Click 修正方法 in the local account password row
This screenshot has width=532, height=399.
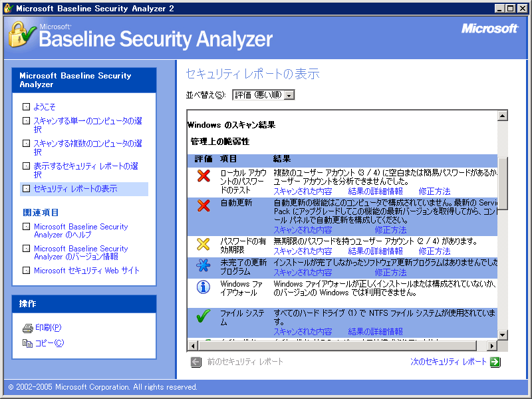434,192
